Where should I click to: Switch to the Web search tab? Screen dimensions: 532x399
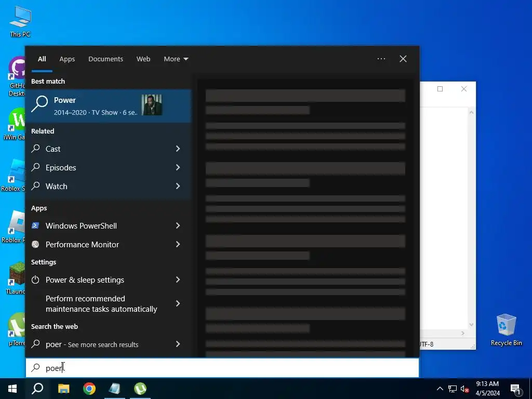point(143,59)
